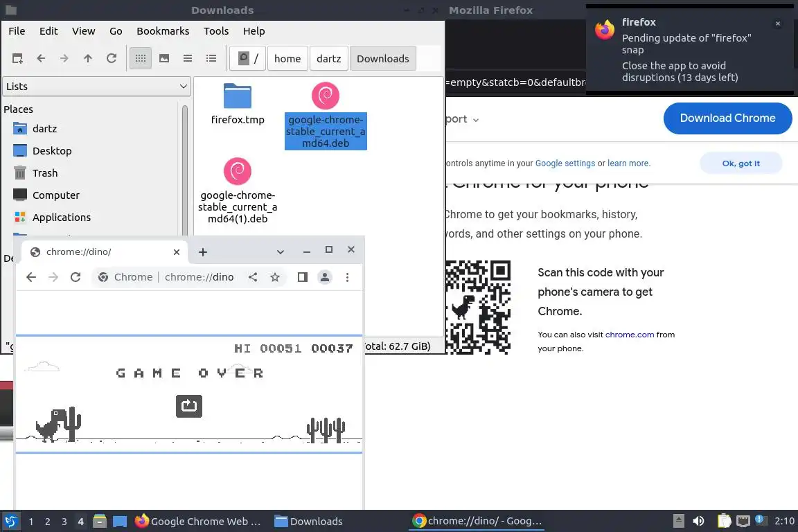Select the home path segment
798x532 pixels.
(287, 59)
